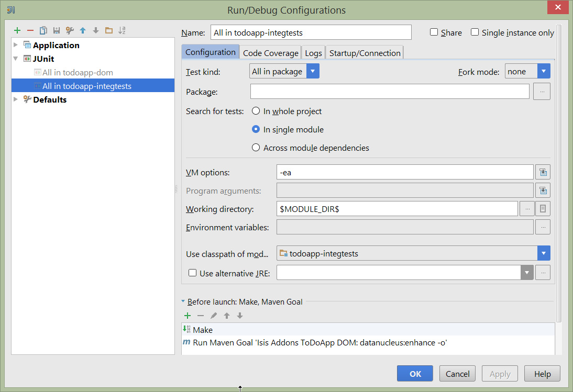
Task: Edit the selected Before launch task
Action: pyautogui.click(x=213, y=316)
